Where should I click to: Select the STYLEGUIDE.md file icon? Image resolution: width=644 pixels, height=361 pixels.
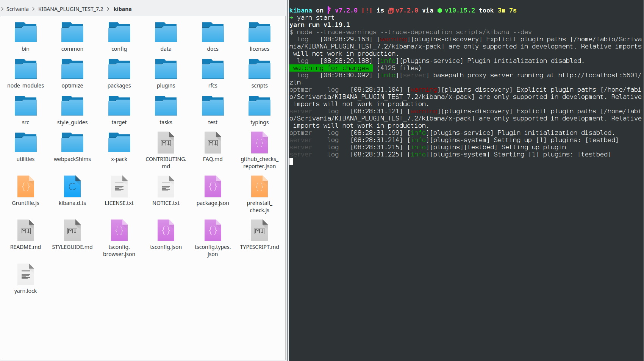coord(72,230)
